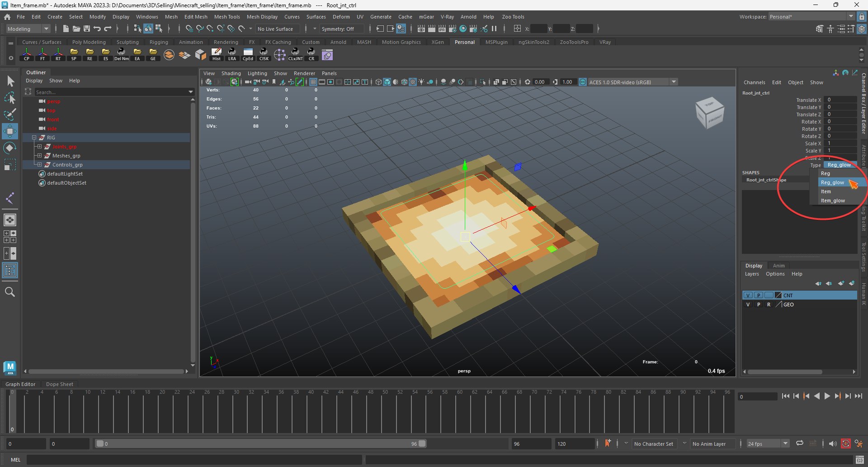Open the Graph Editor tab button
868x467 pixels.
pos(20,384)
